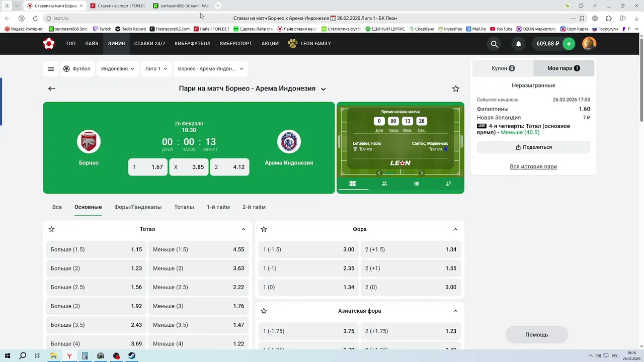The image size is (644, 362).
Task: Select the standings table widget tab
Action: (417, 184)
